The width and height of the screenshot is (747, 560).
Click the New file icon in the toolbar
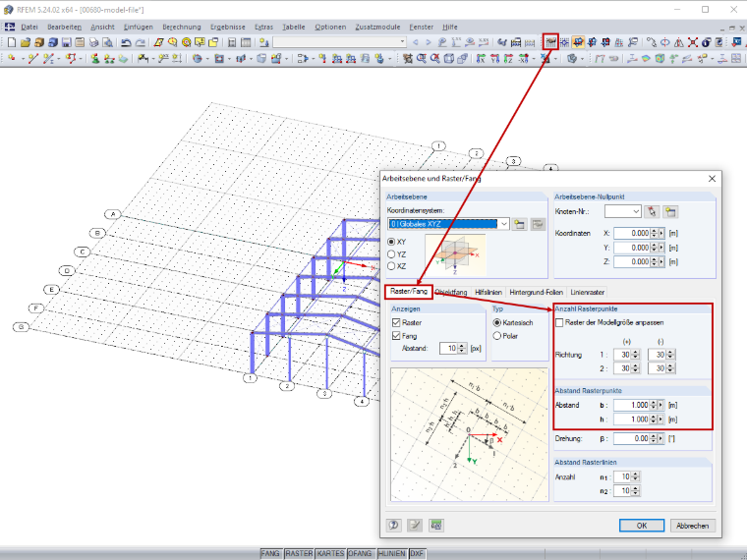click(11, 42)
